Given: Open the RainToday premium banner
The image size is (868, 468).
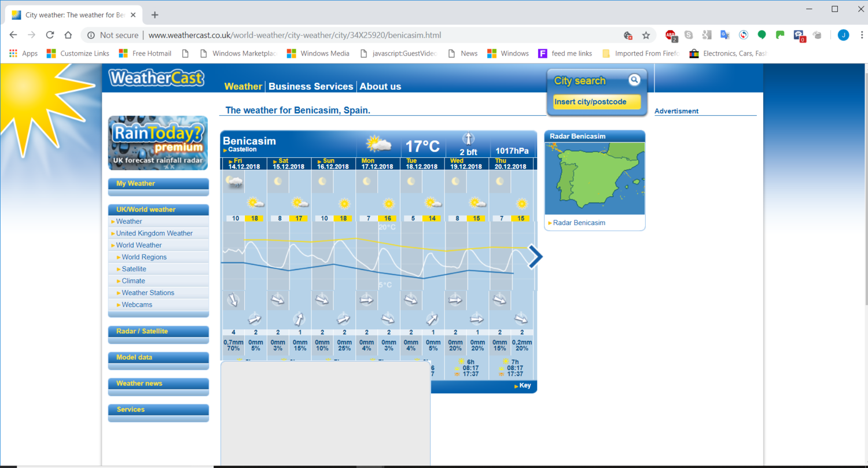Looking at the screenshot, I should (158, 143).
